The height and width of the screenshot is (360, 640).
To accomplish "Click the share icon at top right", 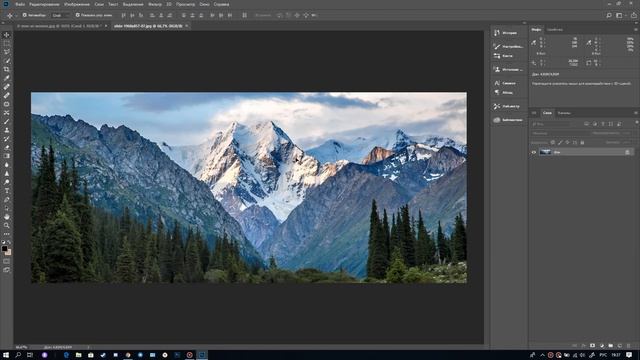I will pos(633,16).
